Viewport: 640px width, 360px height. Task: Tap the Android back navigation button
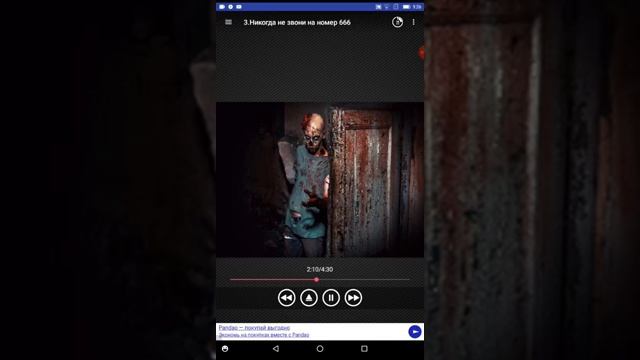(x=276, y=349)
